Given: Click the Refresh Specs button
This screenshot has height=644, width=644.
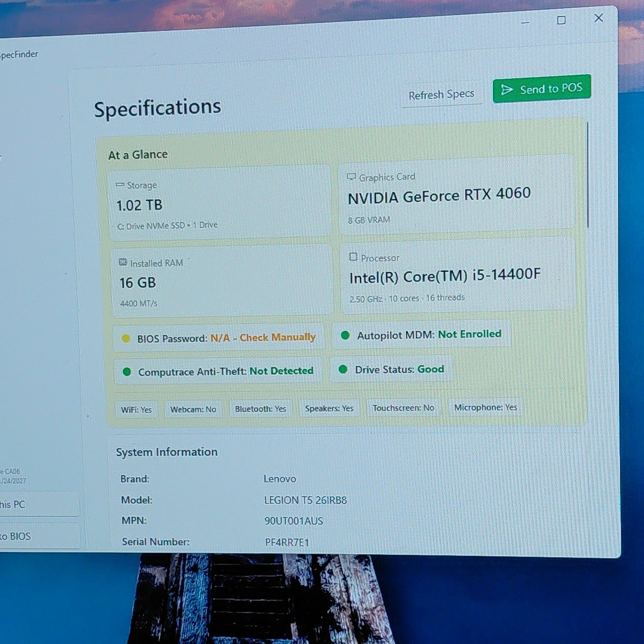Looking at the screenshot, I should [441, 94].
